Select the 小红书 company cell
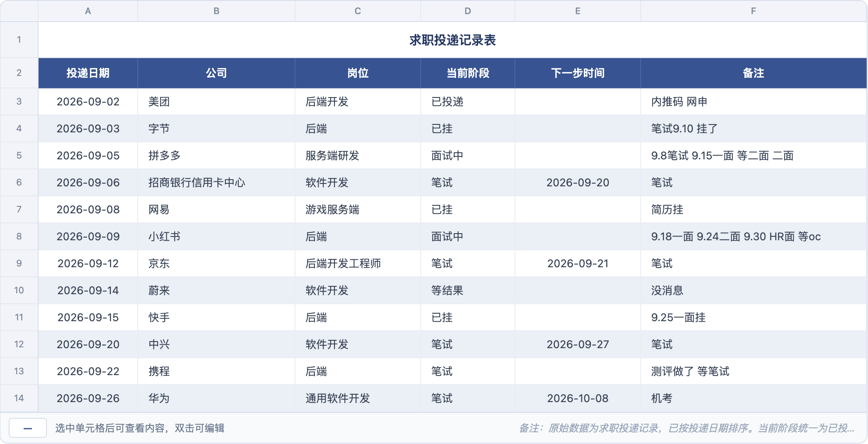Viewport: 868px width, 444px height. 217,237
